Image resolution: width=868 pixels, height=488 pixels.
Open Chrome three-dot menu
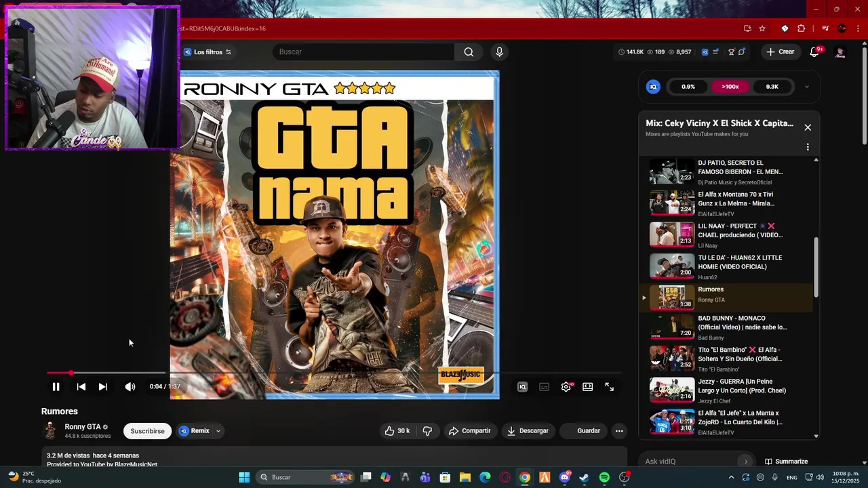point(859,28)
